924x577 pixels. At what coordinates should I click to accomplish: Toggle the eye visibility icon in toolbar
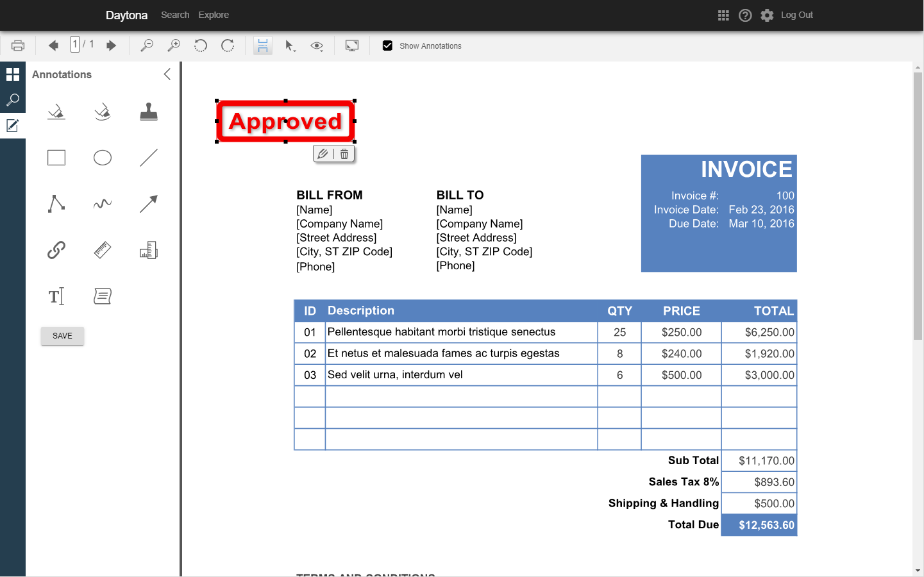[317, 46]
